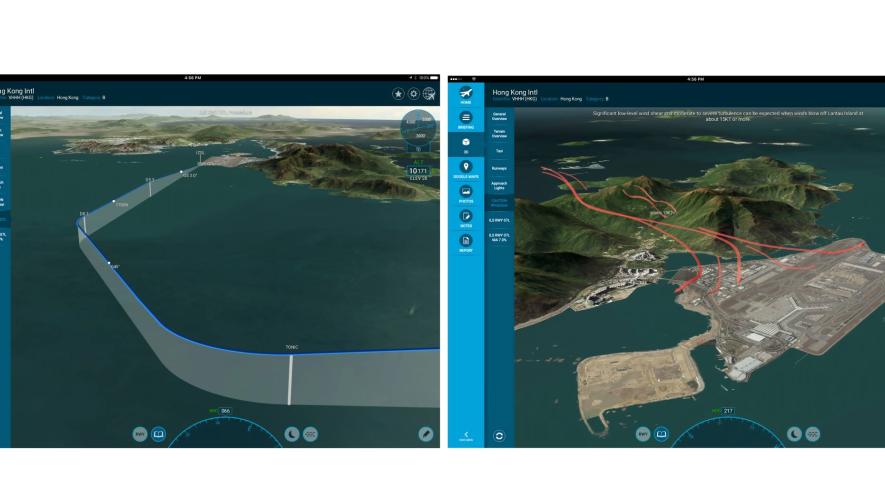Open the Photos section
The width and height of the screenshot is (885, 500).
tap(466, 194)
